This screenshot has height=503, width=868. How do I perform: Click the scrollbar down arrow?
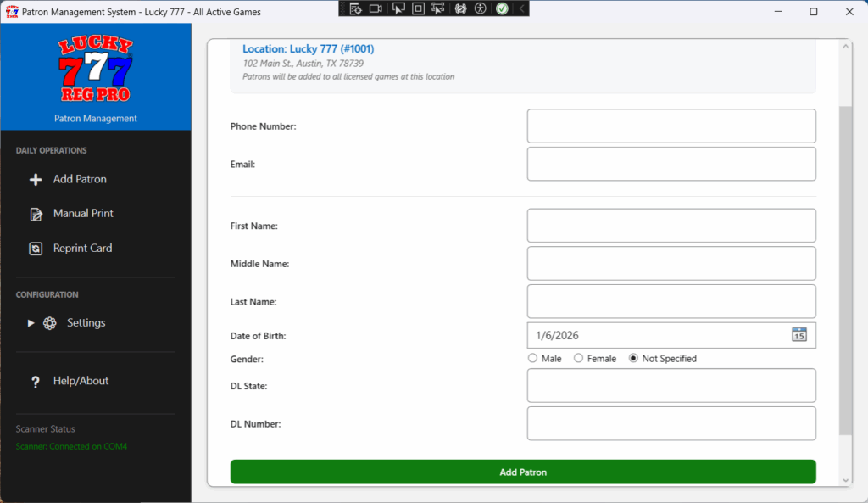(845, 480)
